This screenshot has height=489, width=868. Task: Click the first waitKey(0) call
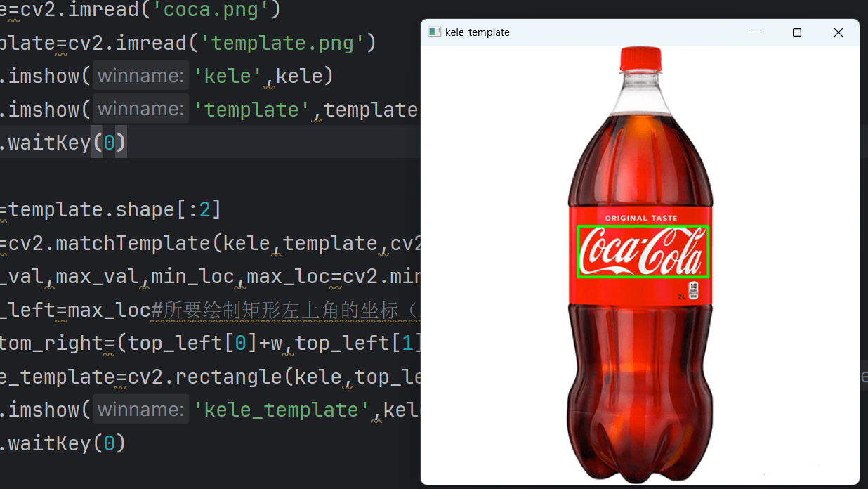pos(63,143)
